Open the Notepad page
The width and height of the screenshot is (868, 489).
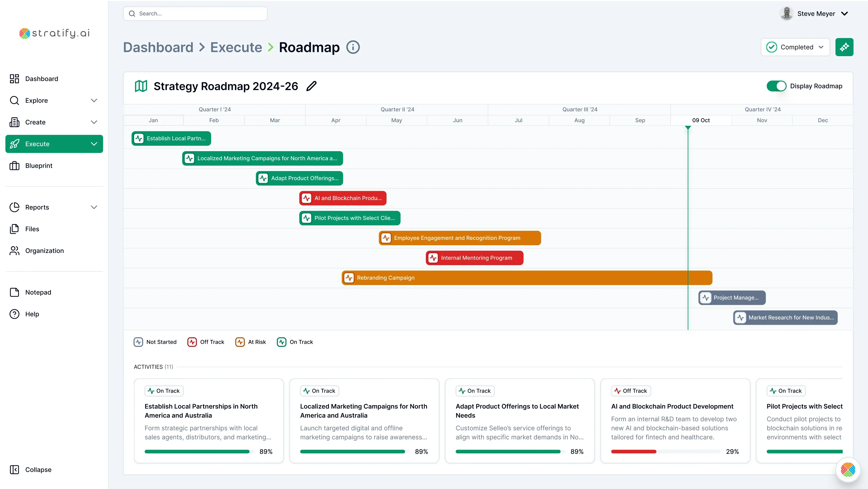click(x=38, y=292)
